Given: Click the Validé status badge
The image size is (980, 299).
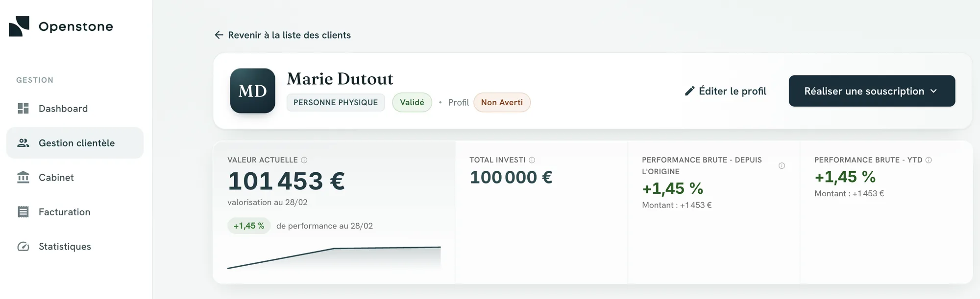Looking at the screenshot, I should click(x=412, y=102).
